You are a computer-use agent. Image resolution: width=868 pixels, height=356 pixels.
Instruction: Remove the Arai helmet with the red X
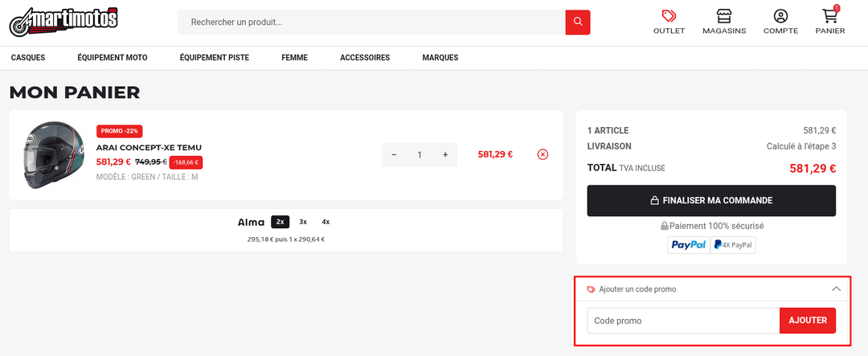point(542,154)
